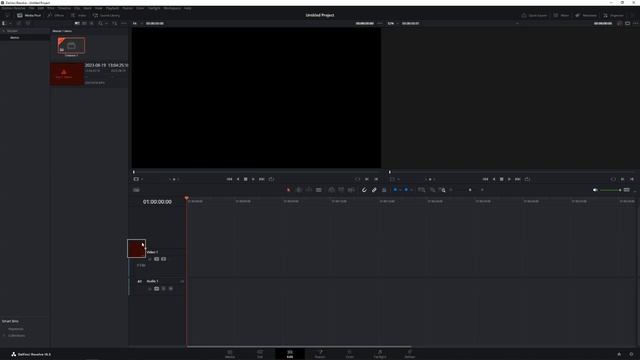640x360 pixels.
Task: Adjust the monitor volume slider
Action: click(611, 190)
